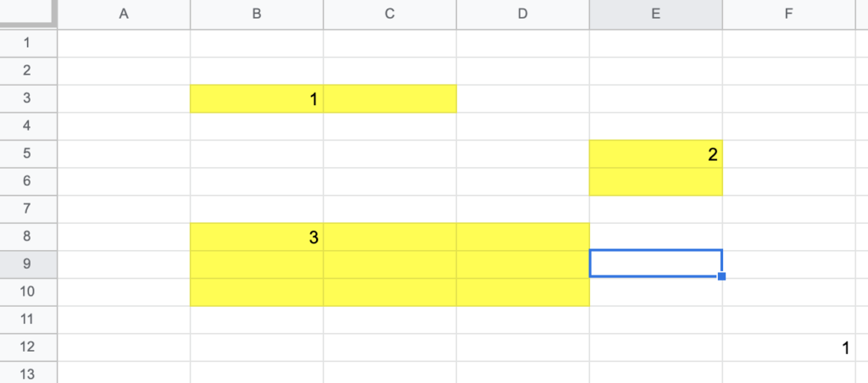Viewport: 868px width, 383px height.
Task: Select row 3 header
Action: click(x=28, y=98)
